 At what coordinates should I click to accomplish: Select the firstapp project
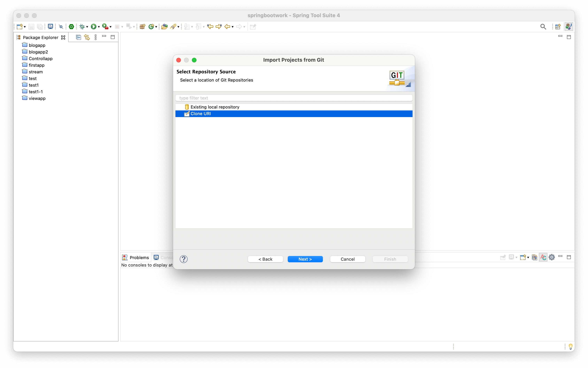36,65
